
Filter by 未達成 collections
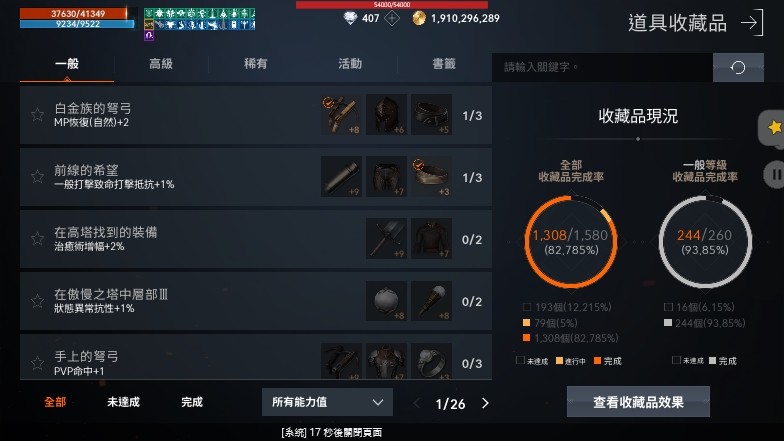[124, 402]
